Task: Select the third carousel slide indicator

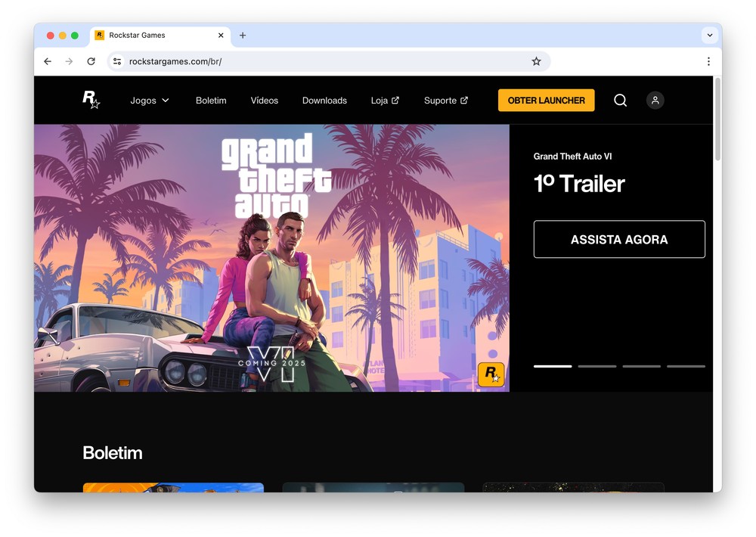Action: (x=641, y=366)
